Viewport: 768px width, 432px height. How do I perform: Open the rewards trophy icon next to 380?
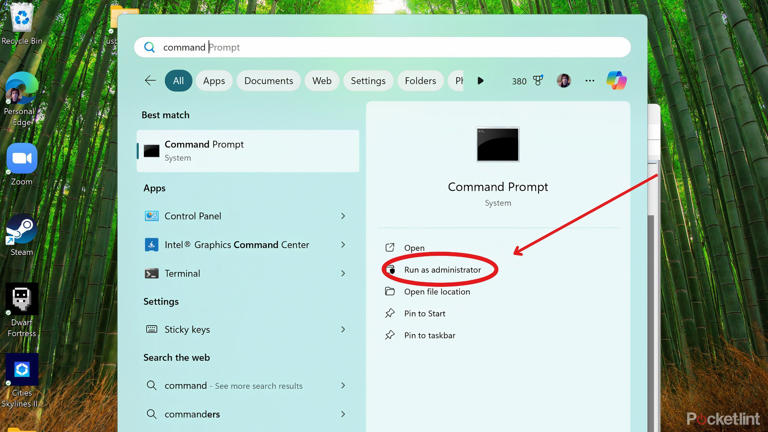pyautogui.click(x=538, y=80)
